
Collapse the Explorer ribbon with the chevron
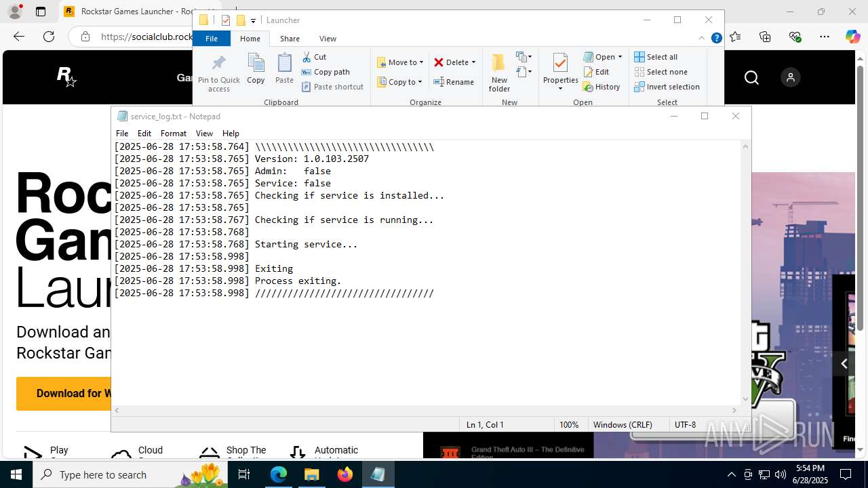[x=702, y=38]
